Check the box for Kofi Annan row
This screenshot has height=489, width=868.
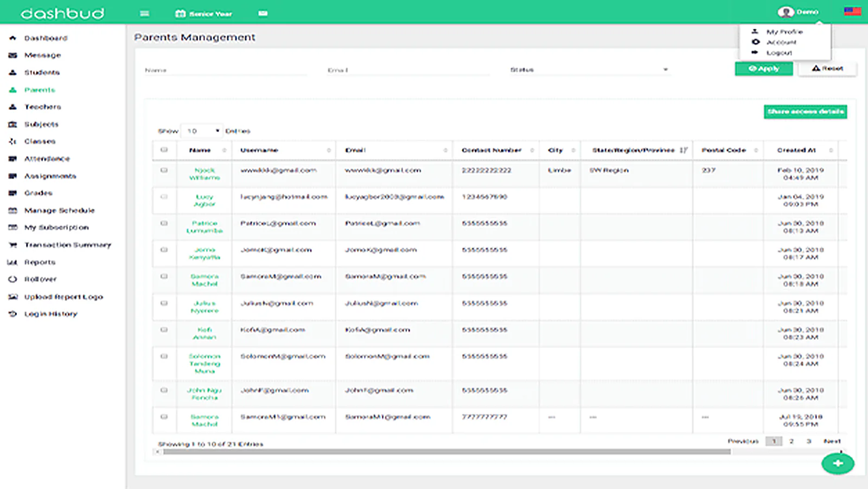(x=164, y=329)
